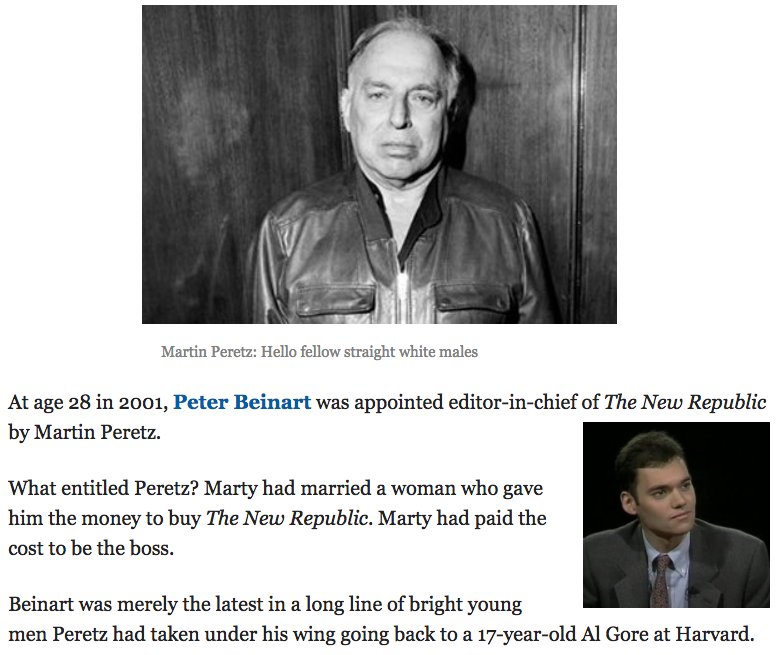The image size is (781, 655).
Task: Open the Peter Beinart link
Action: coord(242,402)
